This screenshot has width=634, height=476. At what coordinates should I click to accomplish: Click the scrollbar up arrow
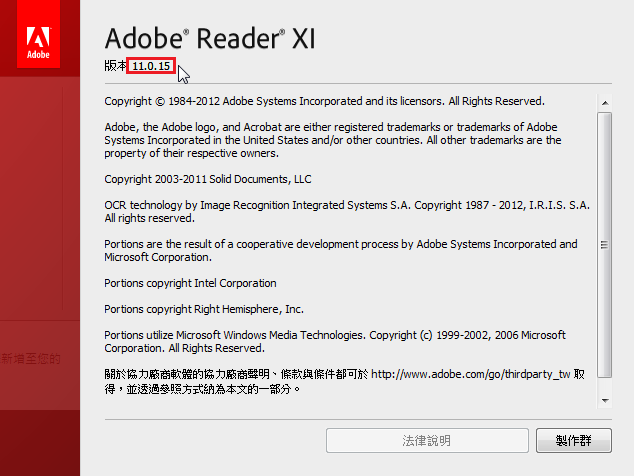[x=605, y=103]
